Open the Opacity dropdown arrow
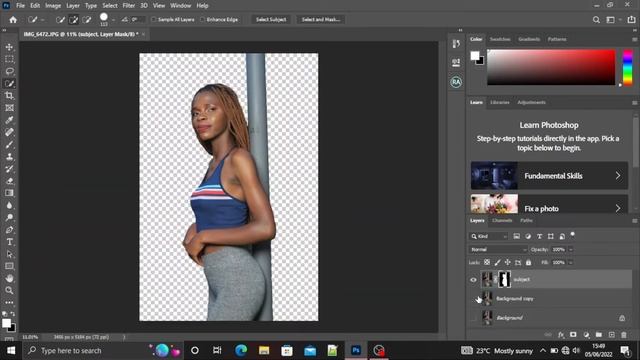The image size is (640, 360). pyautogui.click(x=571, y=249)
